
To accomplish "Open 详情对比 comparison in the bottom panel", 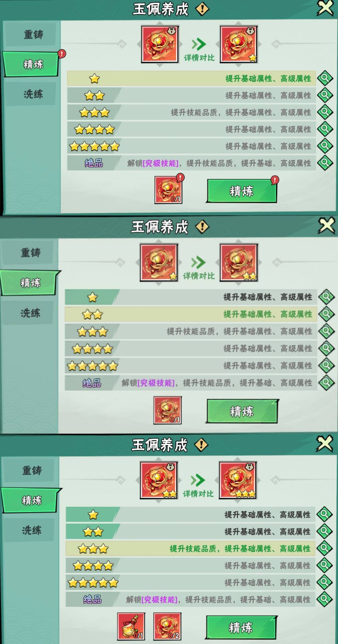I will 198,494.
